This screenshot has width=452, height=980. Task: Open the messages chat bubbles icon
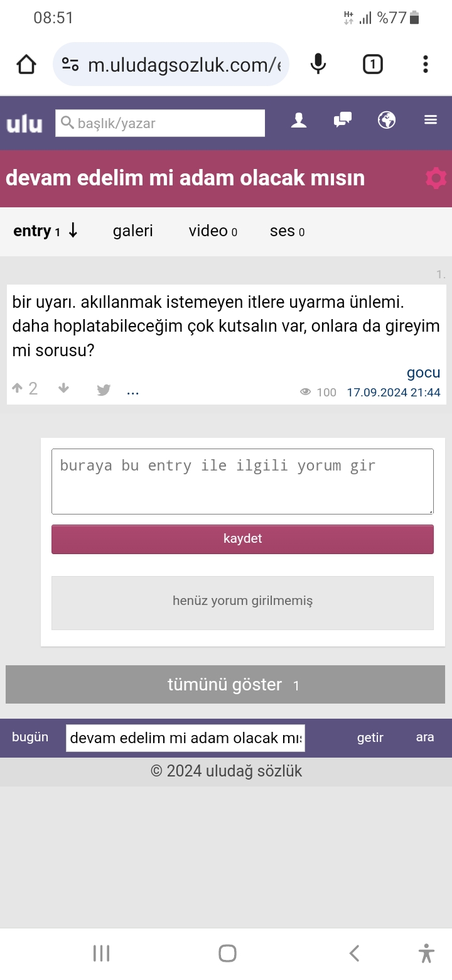(342, 120)
